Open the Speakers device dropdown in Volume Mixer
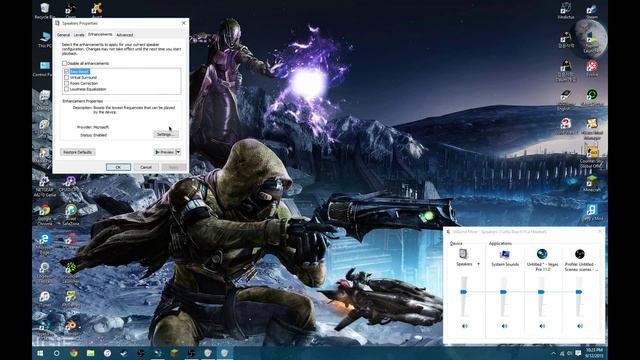 click(478, 264)
